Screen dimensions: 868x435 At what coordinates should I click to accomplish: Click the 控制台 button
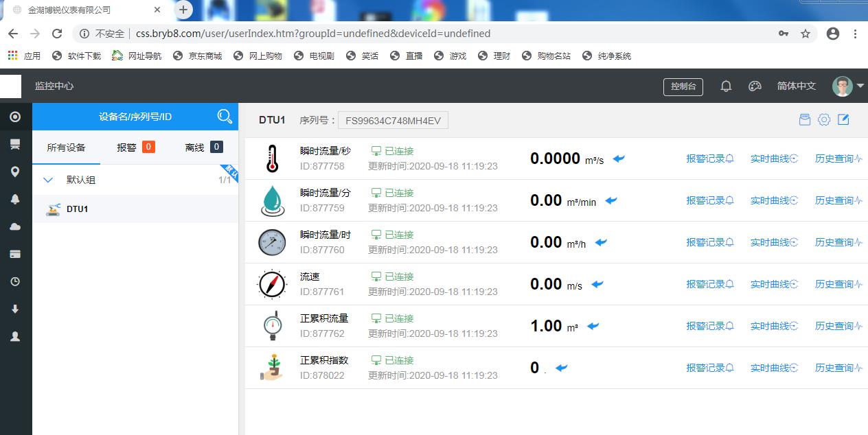coord(683,87)
